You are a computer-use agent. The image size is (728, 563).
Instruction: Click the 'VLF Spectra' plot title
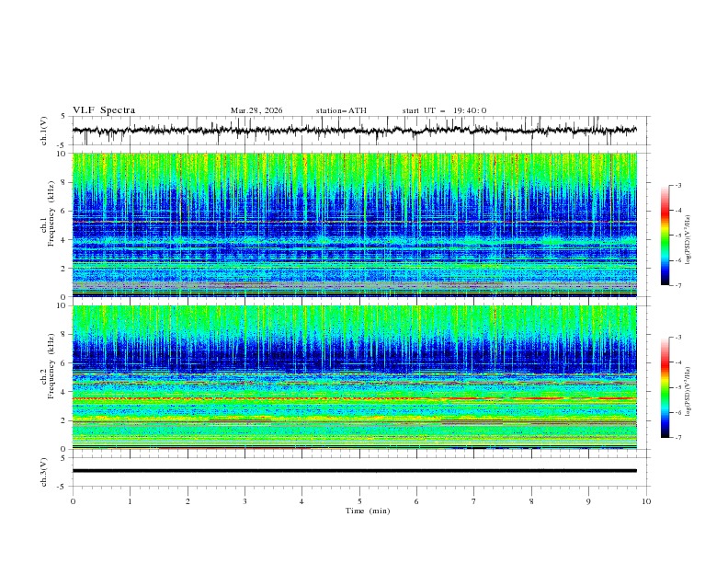[x=104, y=110]
